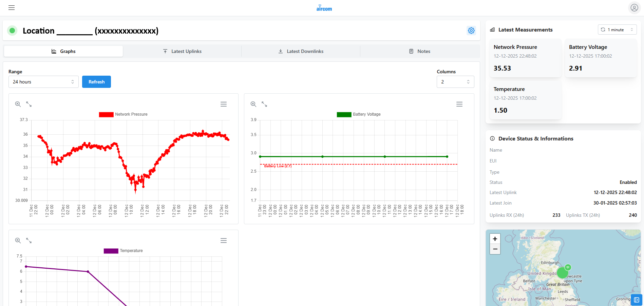Image resolution: width=644 pixels, height=306 pixels.
Task: Open the Columns count dropdown
Action: coord(455,82)
